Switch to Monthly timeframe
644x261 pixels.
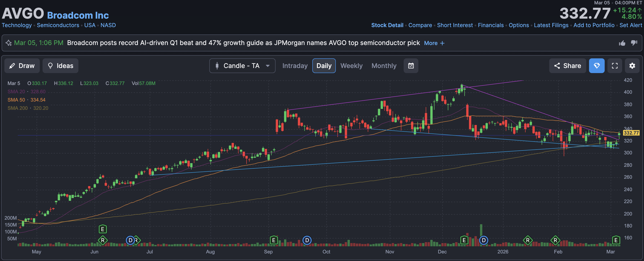pyautogui.click(x=384, y=66)
